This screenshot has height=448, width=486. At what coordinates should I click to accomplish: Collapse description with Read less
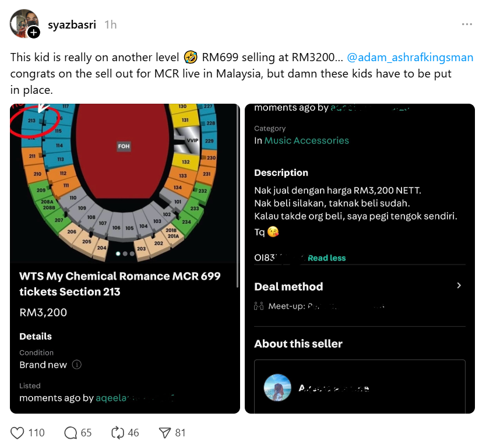pos(326,258)
